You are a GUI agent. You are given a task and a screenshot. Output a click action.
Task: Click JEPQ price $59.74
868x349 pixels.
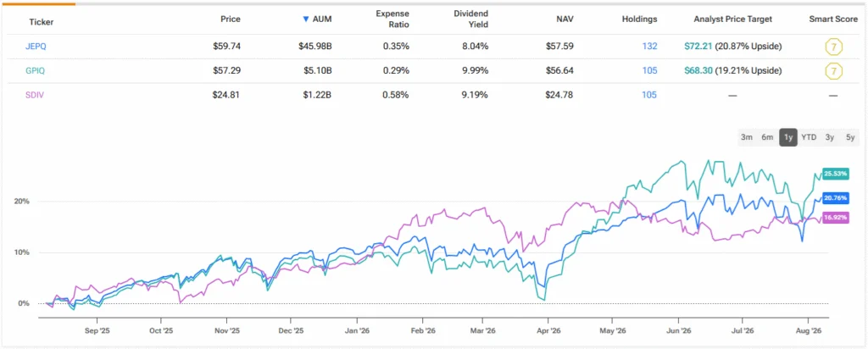click(227, 47)
